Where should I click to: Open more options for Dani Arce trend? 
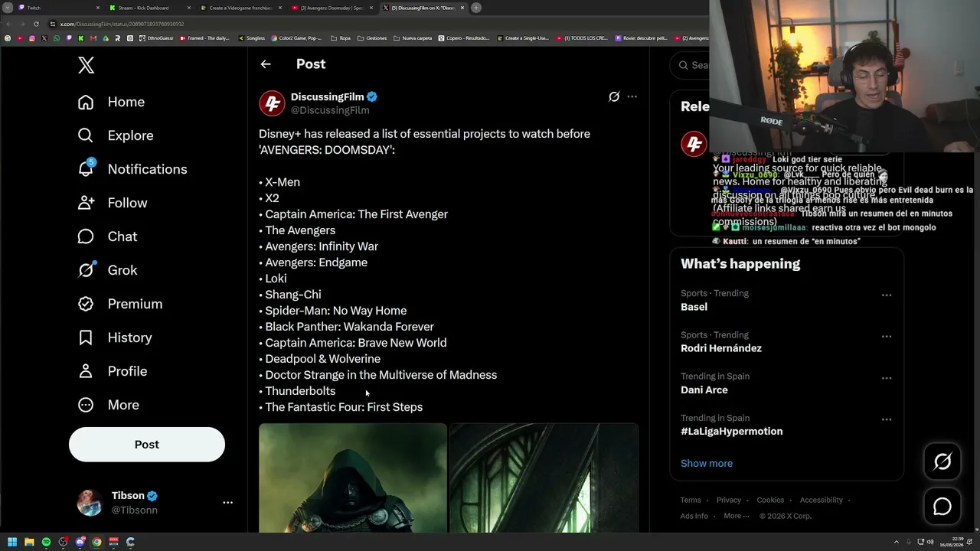(x=887, y=378)
